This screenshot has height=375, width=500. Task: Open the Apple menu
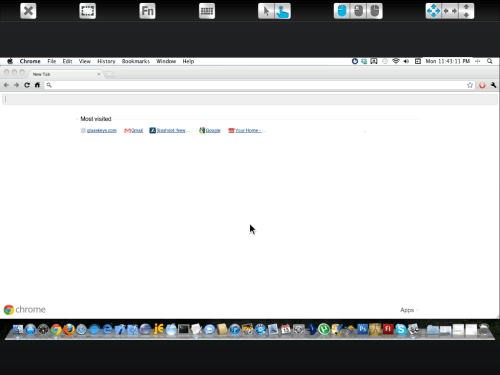pos(10,61)
